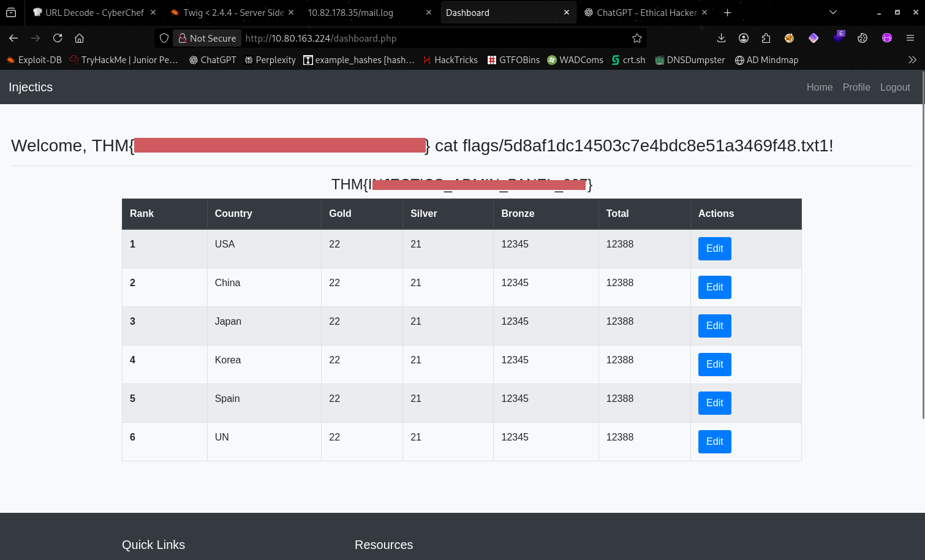
Task: Open the Extensions puzzle icon
Action: click(766, 38)
